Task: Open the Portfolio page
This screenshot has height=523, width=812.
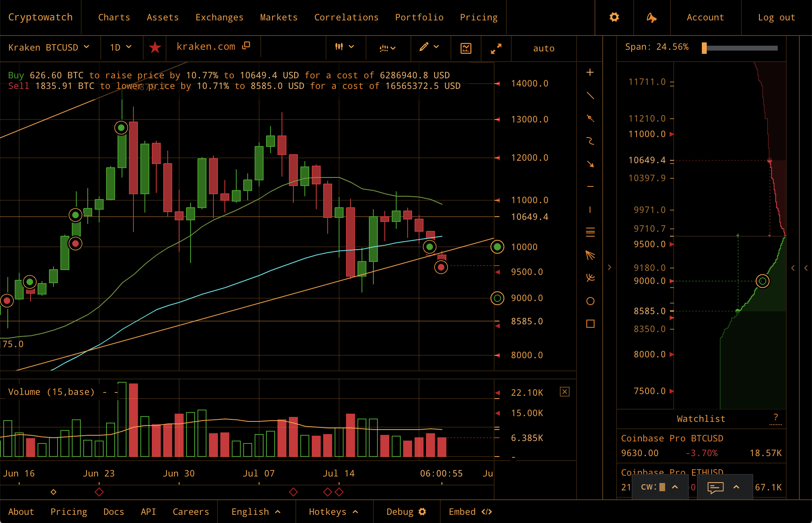Action: click(419, 17)
